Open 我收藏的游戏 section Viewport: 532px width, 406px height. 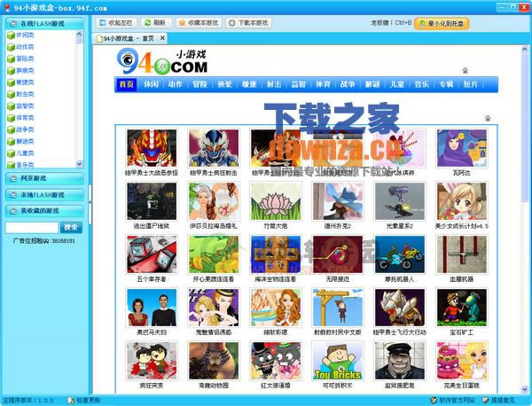[43, 211]
